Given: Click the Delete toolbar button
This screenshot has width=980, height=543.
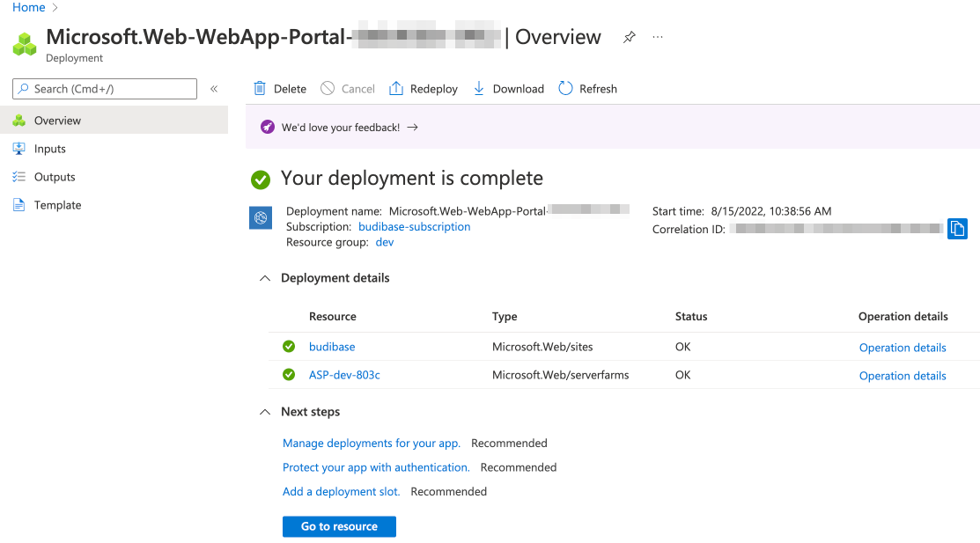Looking at the screenshot, I should pos(280,89).
